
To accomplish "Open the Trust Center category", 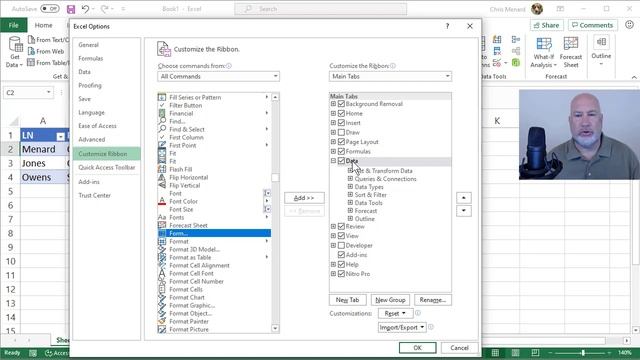I will click(94, 196).
